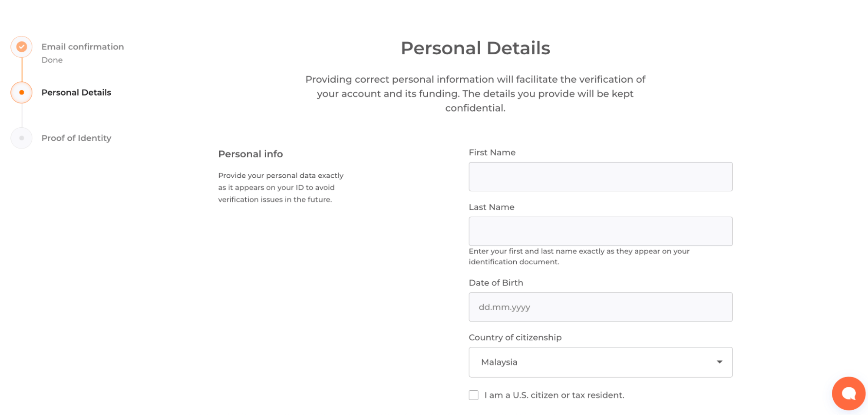This screenshot has height=415, width=868.
Task: Tick the U.S. citizen checkbox
Action: pyautogui.click(x=474, y=395)
